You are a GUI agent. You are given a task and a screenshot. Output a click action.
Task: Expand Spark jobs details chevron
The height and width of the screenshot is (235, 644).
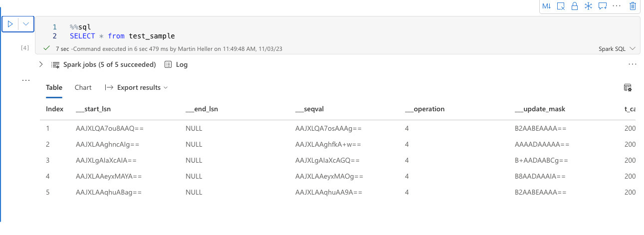point(41,64)
